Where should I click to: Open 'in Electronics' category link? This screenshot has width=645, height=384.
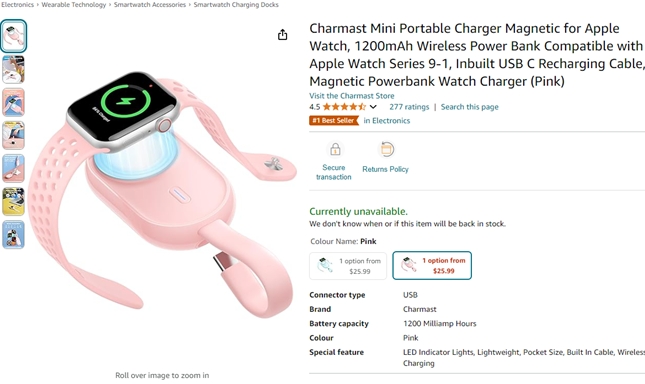point(387,120)
